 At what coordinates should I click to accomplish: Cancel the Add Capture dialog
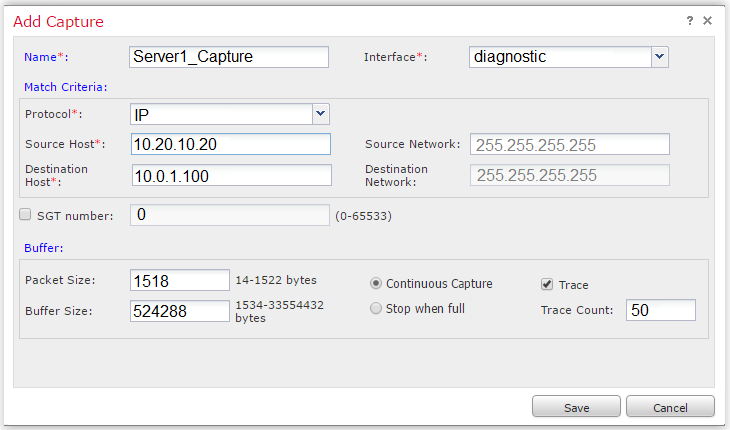pyautogui.click(x=670, y=407)
